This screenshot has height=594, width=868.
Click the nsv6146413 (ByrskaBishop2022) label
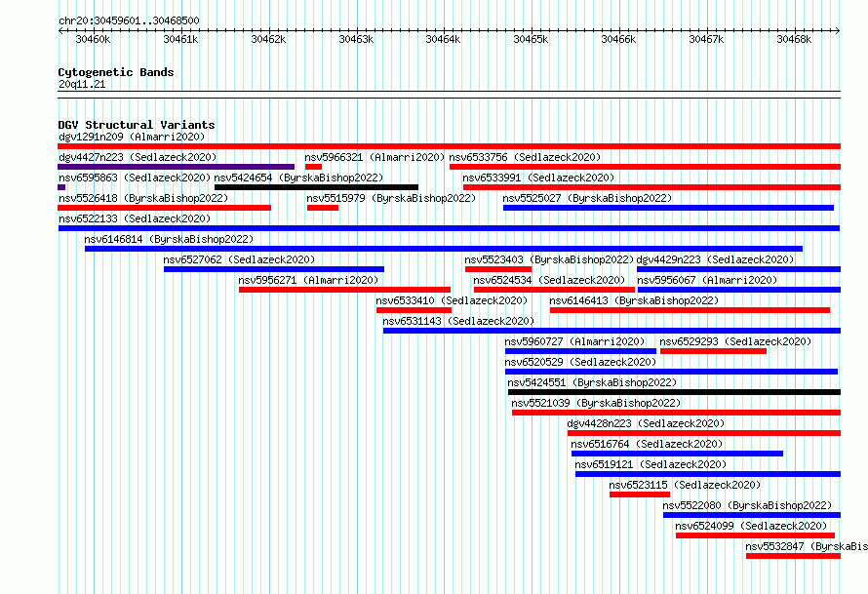pos(634,300)
